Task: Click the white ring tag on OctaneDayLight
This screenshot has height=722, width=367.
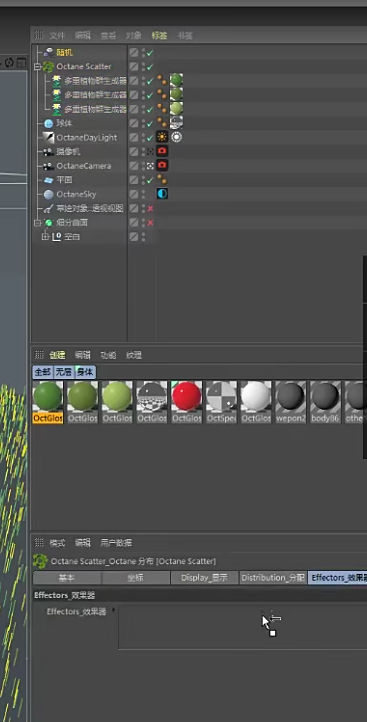Action: point(176,137)
